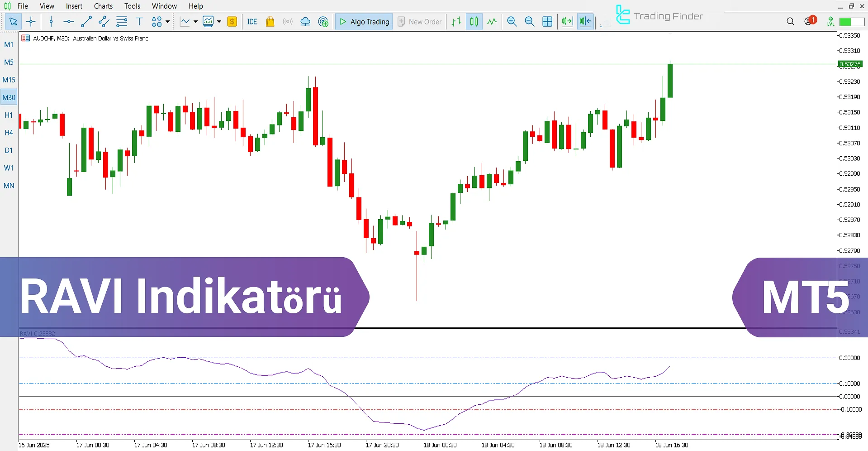Open the Help menu

click(x=196, y=6)
